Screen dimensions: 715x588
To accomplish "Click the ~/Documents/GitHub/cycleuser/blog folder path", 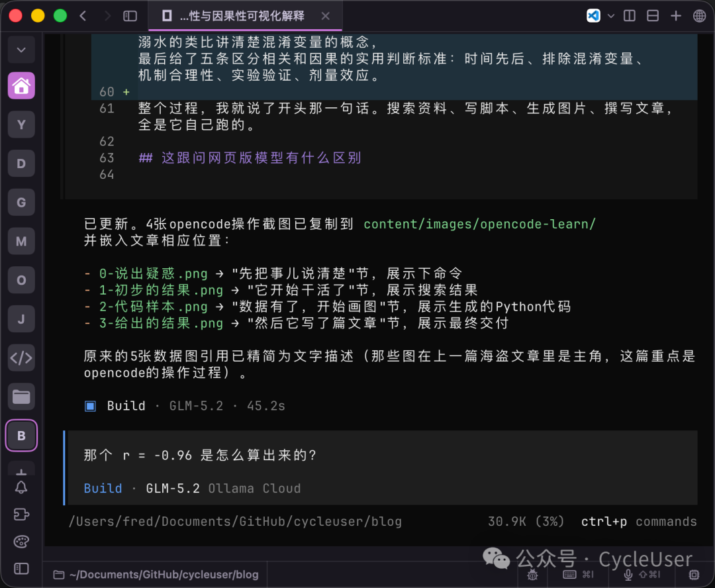I will click(156, 575).
